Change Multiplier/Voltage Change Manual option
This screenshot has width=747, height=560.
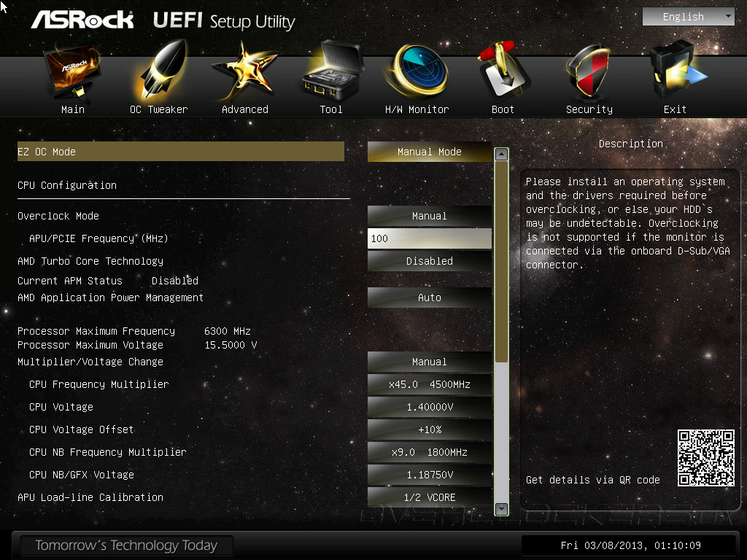tap(429, 362)
